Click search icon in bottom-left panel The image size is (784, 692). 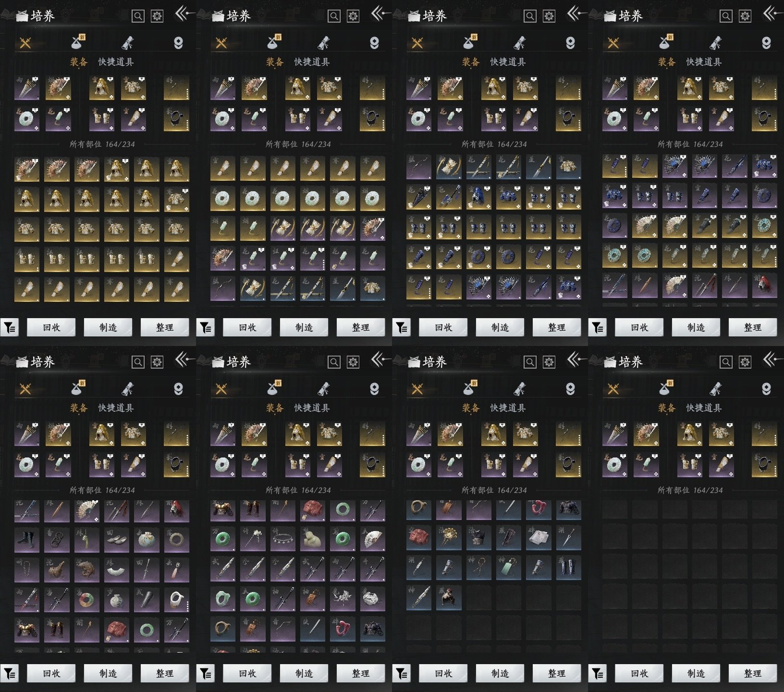[138, 362]
